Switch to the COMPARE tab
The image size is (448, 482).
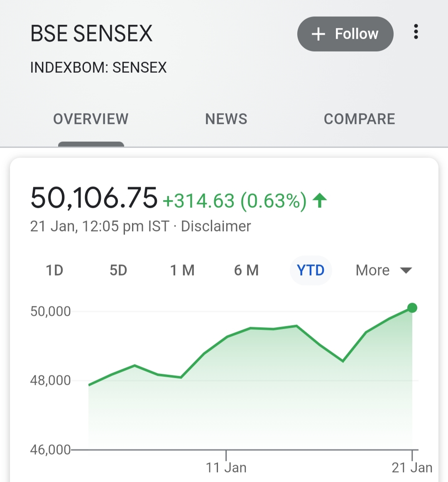point(359,119)
